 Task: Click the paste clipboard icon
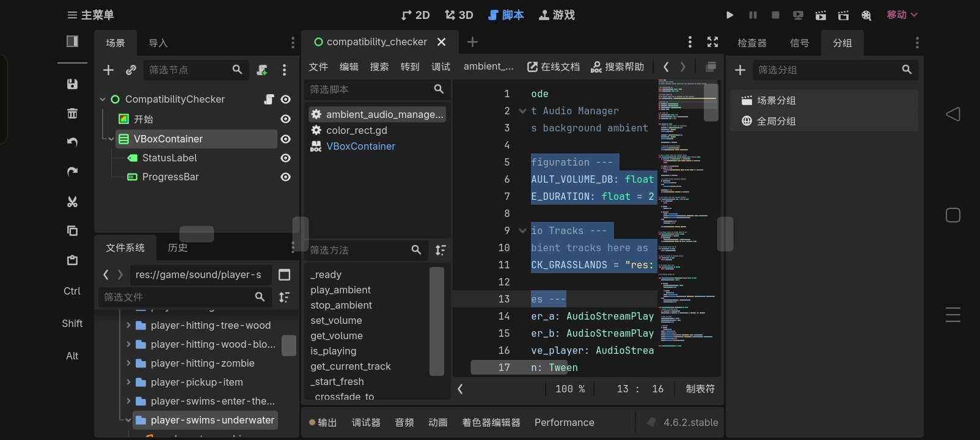tap(72, 260)
